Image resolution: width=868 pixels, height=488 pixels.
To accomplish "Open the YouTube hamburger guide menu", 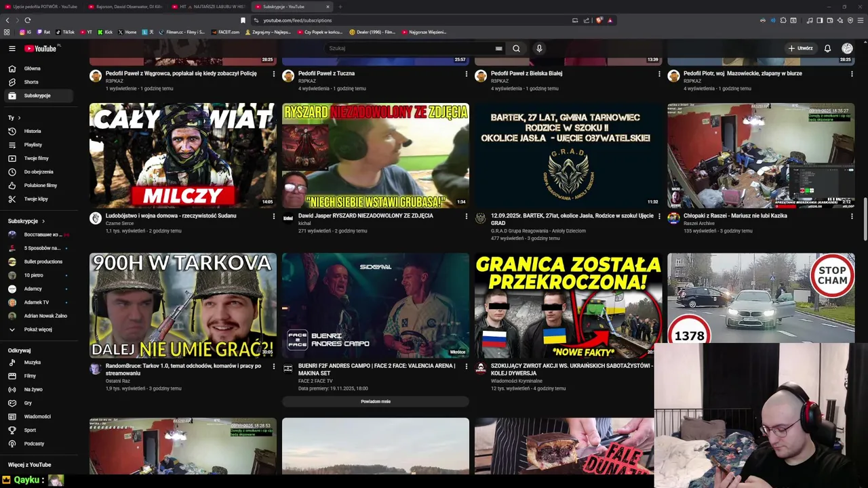I will tap(12, 48).
